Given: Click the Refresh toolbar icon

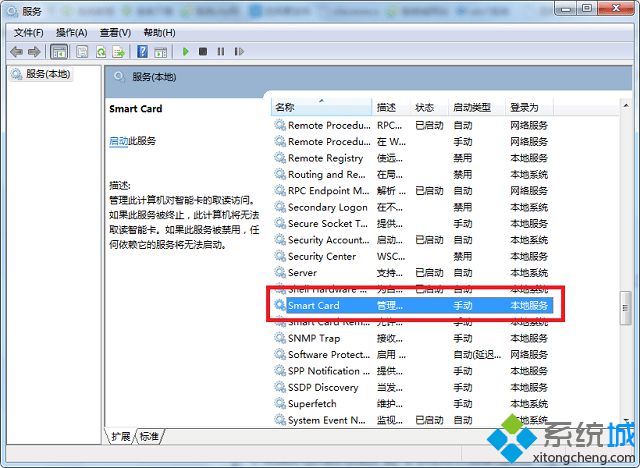Looking at the screenshot, I should (100, 52).
